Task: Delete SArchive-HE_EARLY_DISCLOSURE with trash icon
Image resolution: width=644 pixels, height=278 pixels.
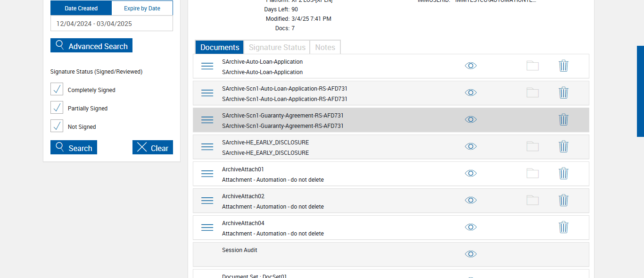Action: 563,146
